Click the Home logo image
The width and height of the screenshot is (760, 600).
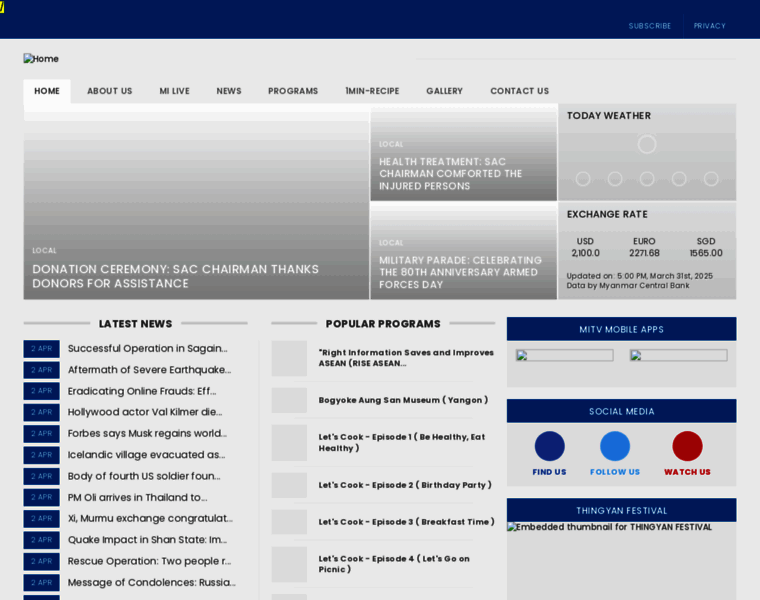tap(41, 59)
